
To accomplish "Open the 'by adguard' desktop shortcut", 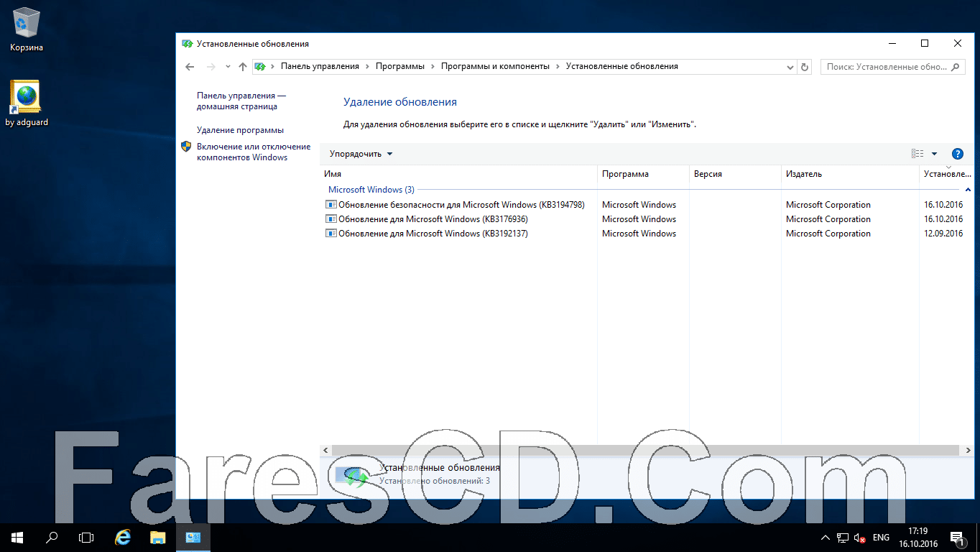I will click(x=27, y=103).
